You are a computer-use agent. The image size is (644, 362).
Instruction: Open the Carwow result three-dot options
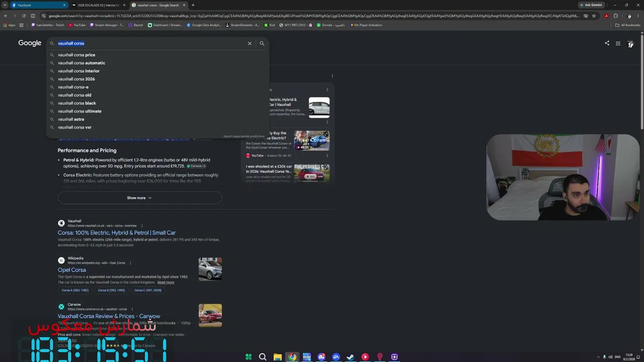point(132,309)
